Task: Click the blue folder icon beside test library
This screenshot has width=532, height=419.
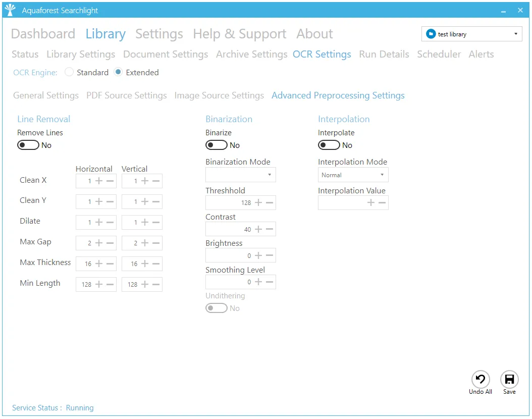Action: tap(431, 34)
